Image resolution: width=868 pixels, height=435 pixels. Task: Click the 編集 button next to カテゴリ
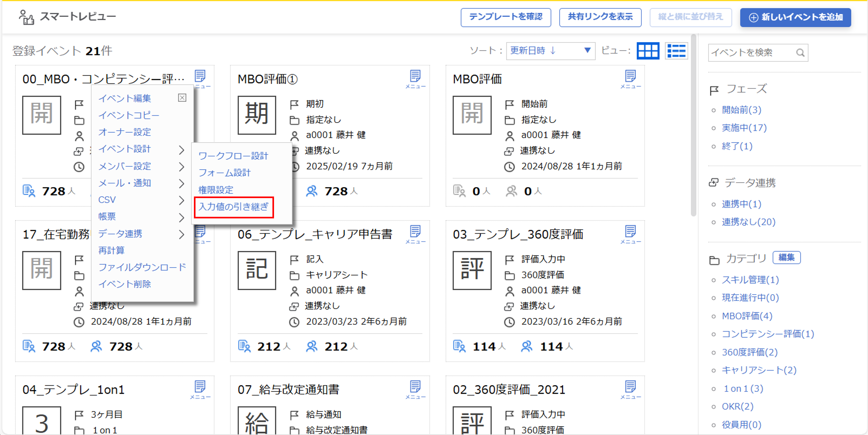tap(787, 258)
